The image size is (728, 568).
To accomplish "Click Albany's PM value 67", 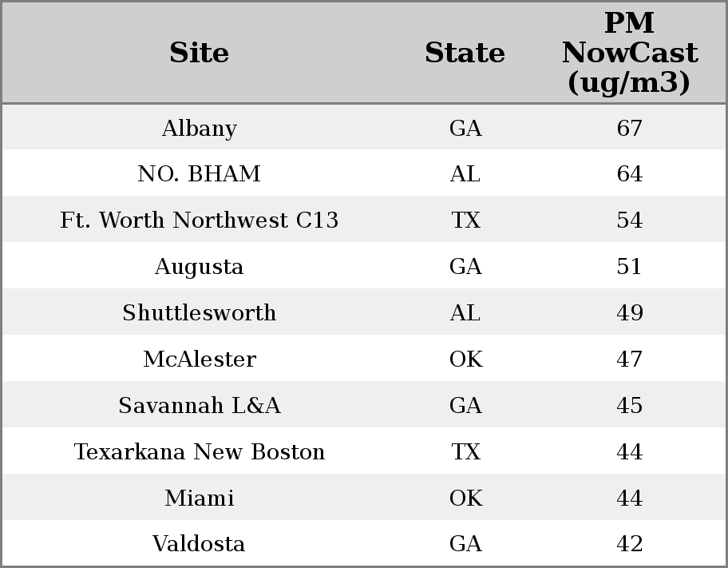I will [x=629, y=129].
